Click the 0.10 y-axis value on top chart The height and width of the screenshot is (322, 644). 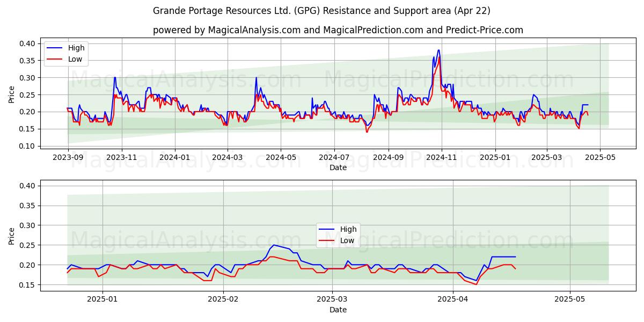(27, 147)
